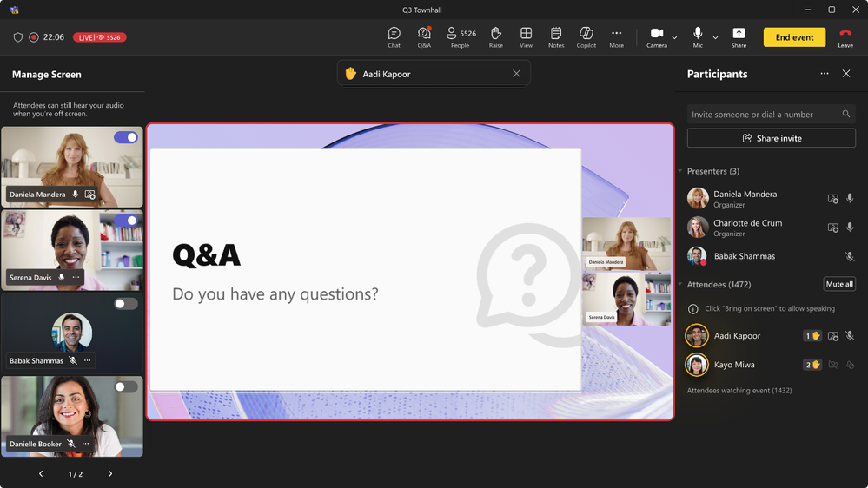Click screen icon on Daniela Mandera tile
868x488 pixels.
pos(89,195)
